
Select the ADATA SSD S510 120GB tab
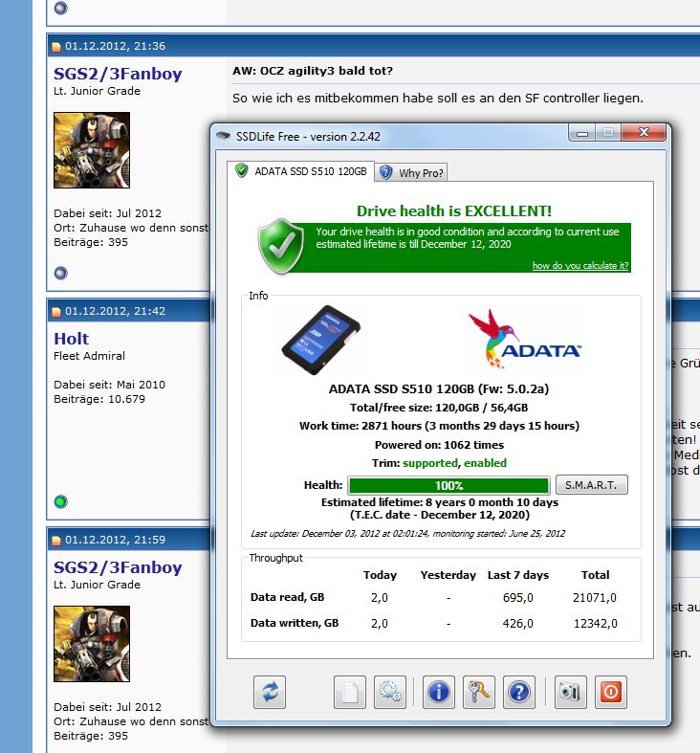[x=301, y=171]
